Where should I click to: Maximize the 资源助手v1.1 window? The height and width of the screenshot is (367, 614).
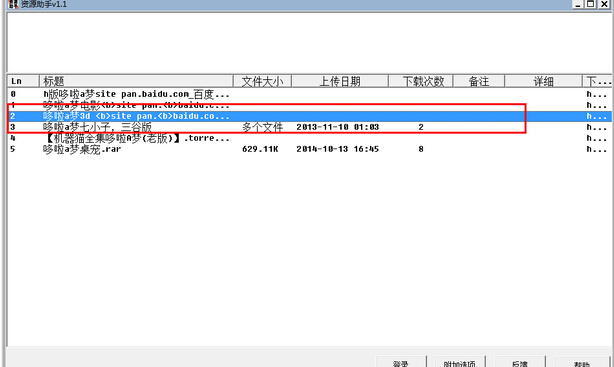click(x=590, y=4)
